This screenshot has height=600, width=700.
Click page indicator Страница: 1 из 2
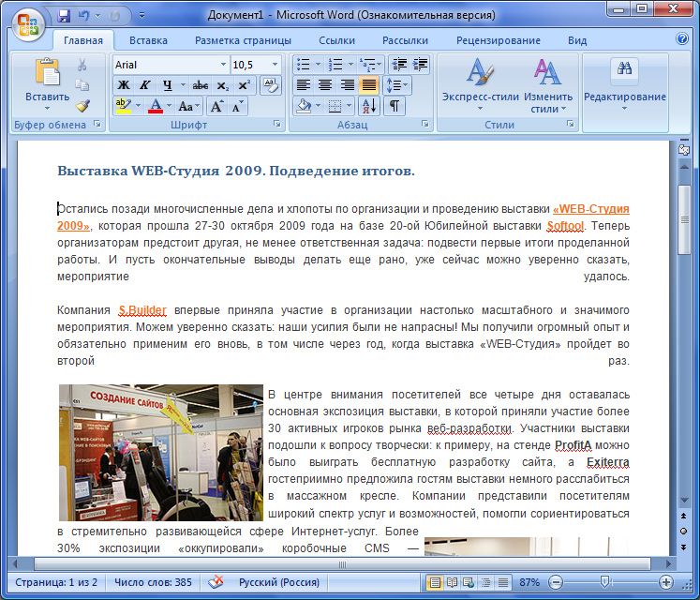(56, 582)
